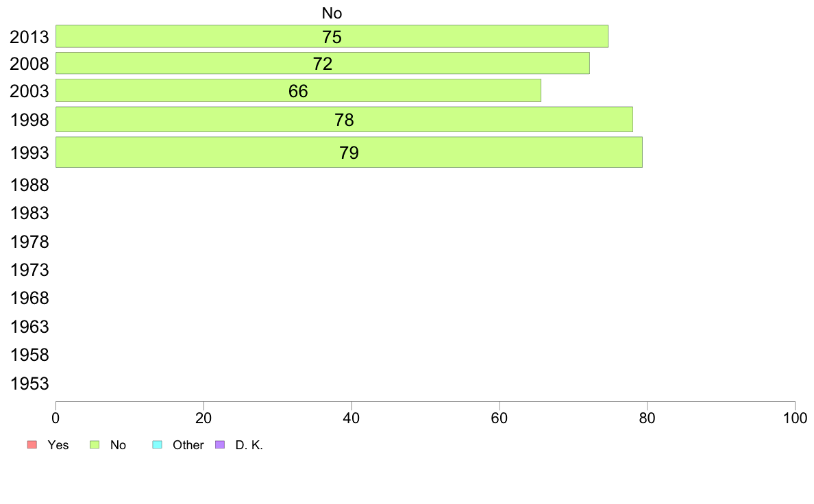
Task: Click the 0 tick on the x-axis
Action: pyautogui.click(x=56, y=418)
